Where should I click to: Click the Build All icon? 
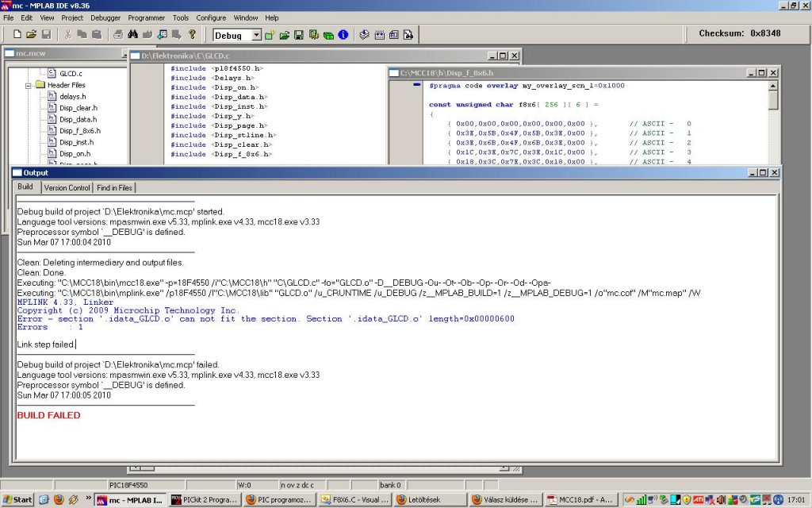(380, 35)
